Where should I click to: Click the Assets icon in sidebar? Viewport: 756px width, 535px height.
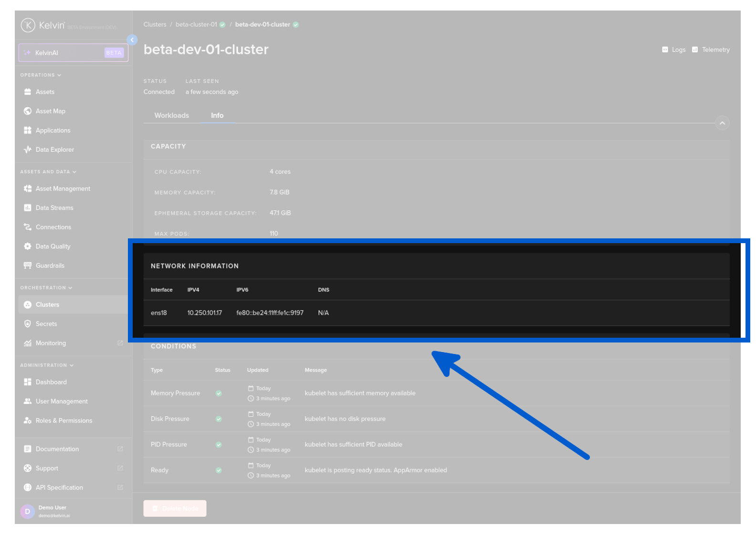[28, 92]
